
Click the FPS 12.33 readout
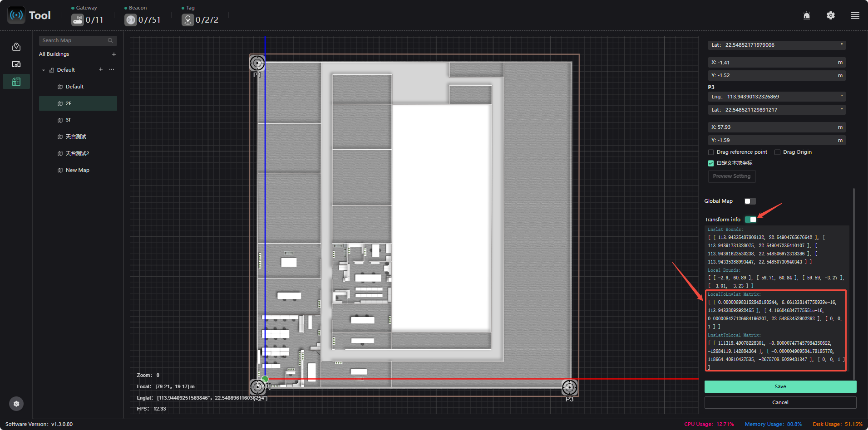(152, 409)
